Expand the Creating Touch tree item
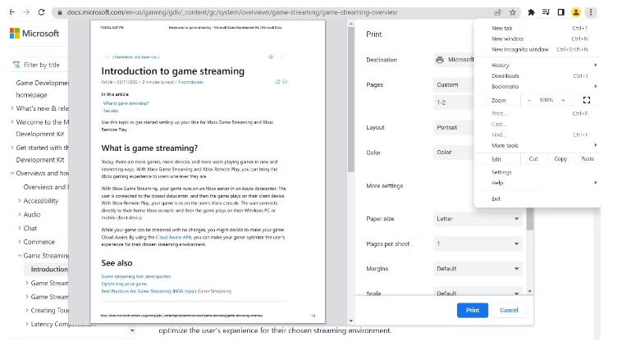The height and width of the screenshot is (364, 622). 27,310
